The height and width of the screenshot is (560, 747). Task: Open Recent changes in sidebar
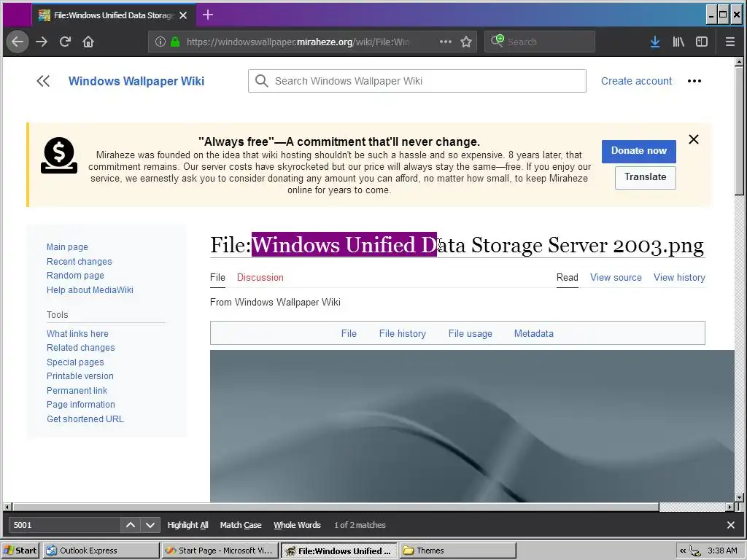tap(79, 262)
